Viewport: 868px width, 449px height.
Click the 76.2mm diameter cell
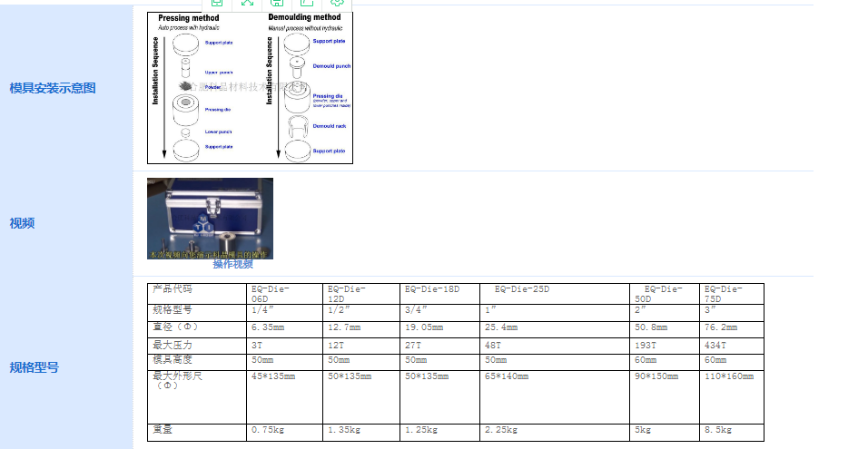[x=732, y=329]
